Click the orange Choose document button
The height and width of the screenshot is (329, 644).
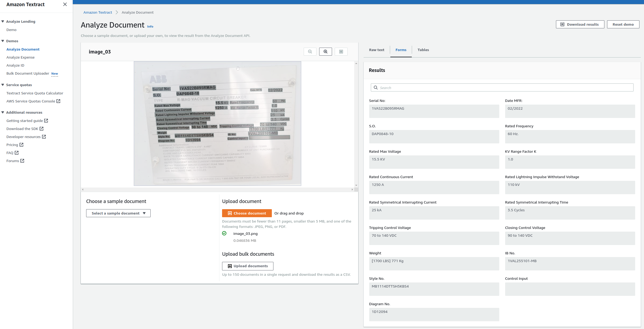point(247,213)
